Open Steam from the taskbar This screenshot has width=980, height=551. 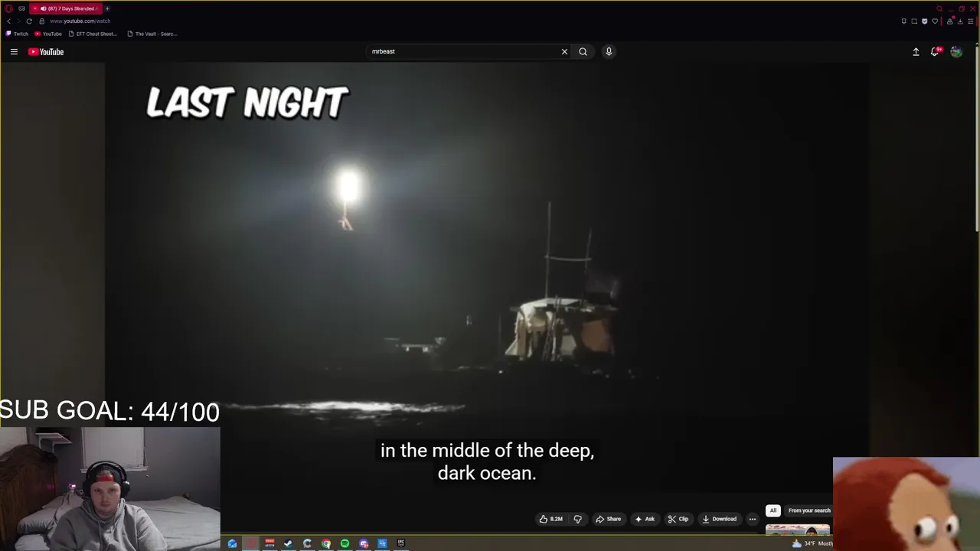pos(288,543)
